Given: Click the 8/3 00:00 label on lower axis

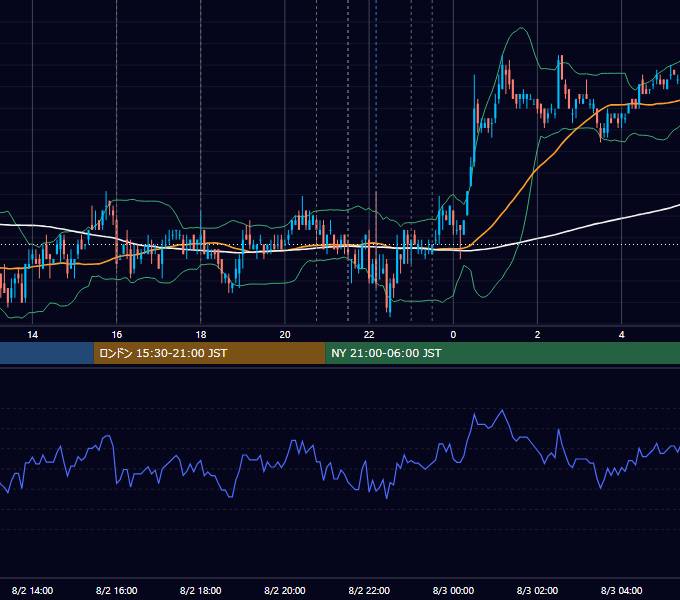Looking at the screenshot, I should [x=453, y=590].
